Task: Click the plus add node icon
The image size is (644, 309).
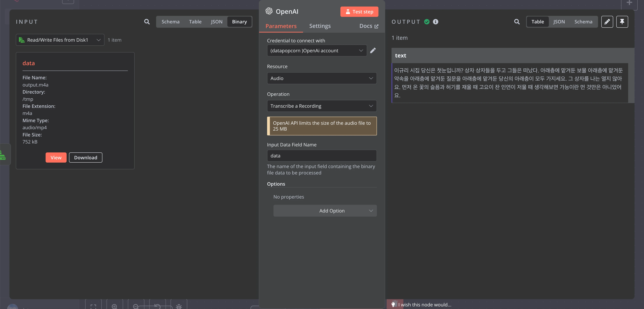Action: (629, 3)
